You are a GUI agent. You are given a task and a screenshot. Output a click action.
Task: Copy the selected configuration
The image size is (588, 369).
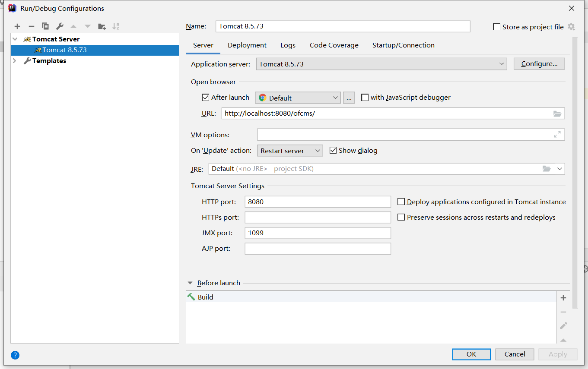coord(45,26)
